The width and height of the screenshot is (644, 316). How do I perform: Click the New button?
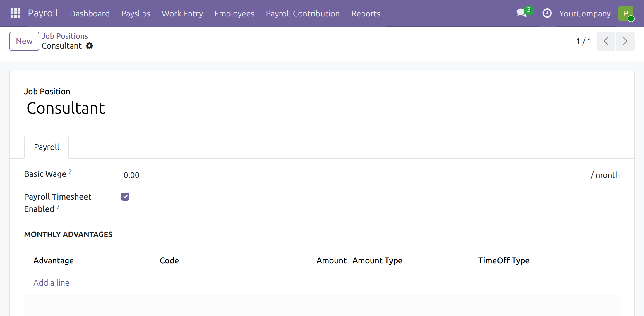point(24,41)
